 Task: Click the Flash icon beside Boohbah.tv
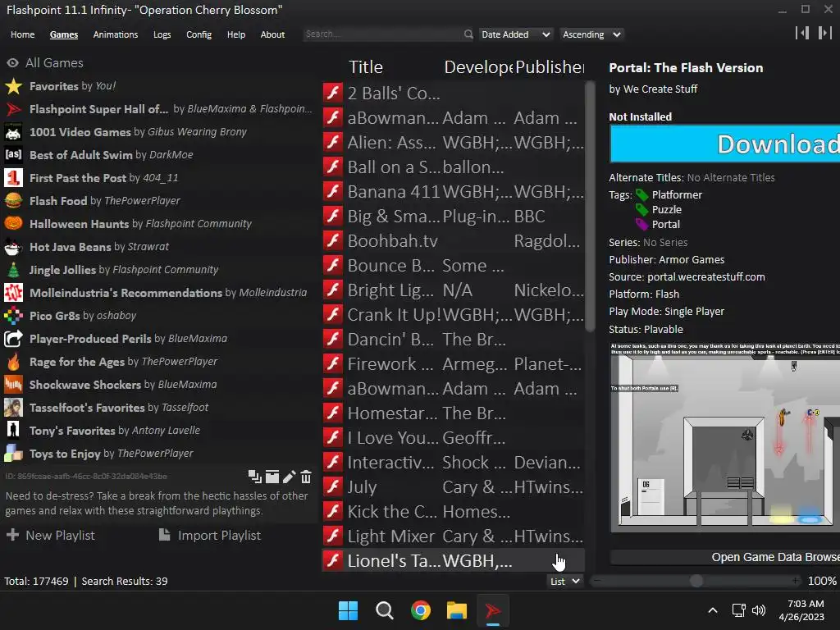[x=333, y=240]
